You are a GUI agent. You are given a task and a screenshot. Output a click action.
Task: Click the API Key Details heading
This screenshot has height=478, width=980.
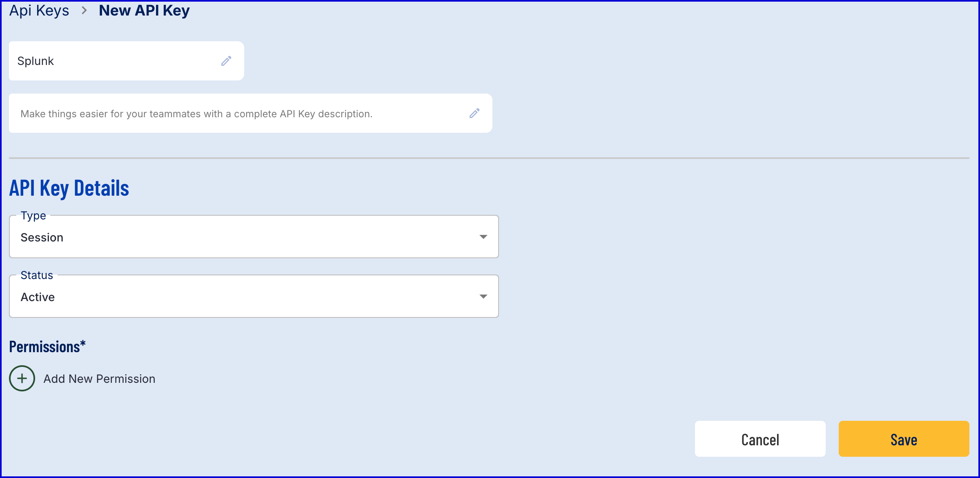pos(69,188)
